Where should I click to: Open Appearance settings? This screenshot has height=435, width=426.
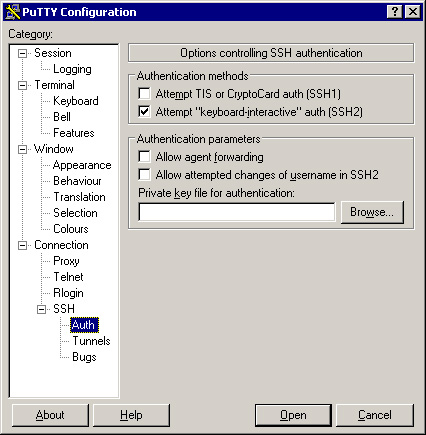[82, 165]
